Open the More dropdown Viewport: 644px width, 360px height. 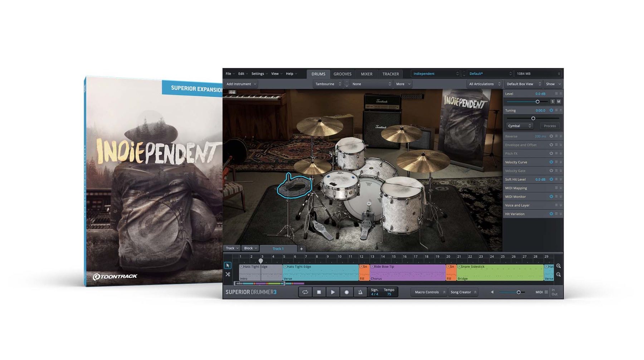click(403, 84)
